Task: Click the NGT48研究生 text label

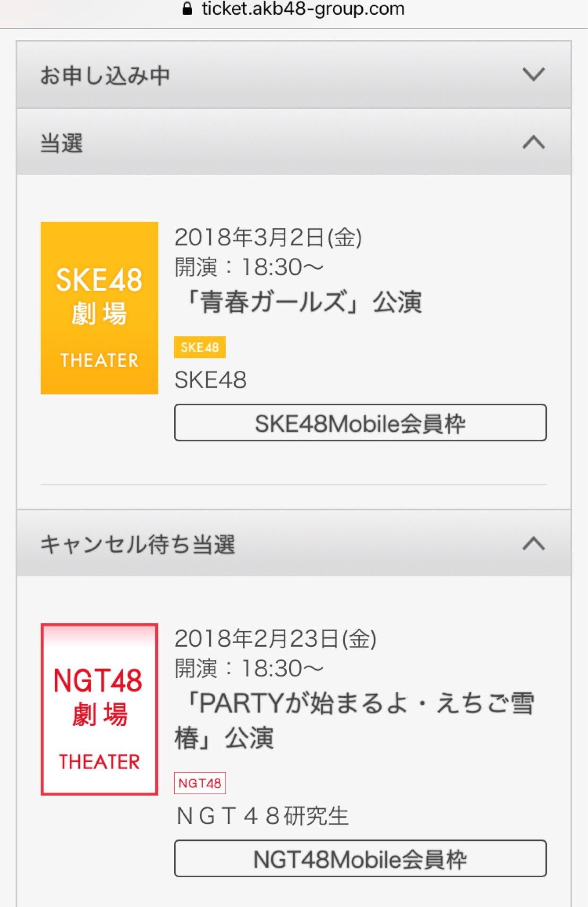Action: point(262,816)
